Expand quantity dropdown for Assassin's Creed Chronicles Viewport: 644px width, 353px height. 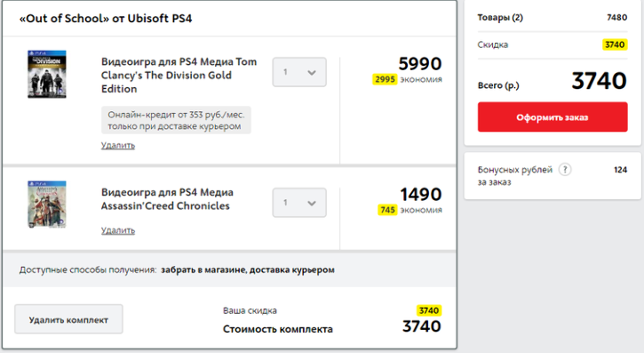tap(299, 203)
